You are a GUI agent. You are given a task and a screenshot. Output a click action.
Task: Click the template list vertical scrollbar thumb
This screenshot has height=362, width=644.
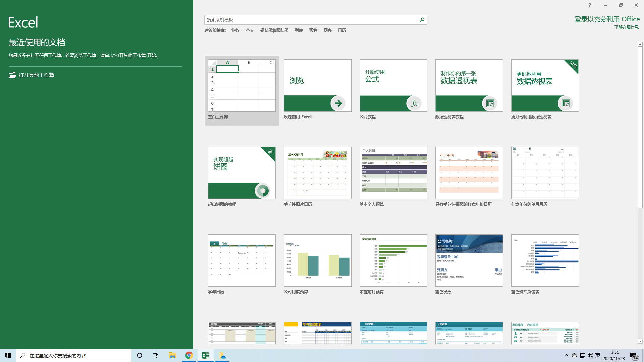pos(640,127)
